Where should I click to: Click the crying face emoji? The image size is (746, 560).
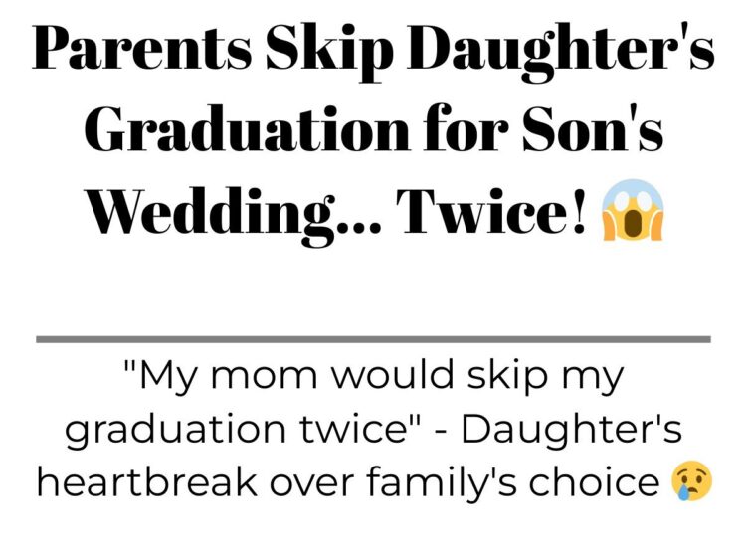coord(691,480)
